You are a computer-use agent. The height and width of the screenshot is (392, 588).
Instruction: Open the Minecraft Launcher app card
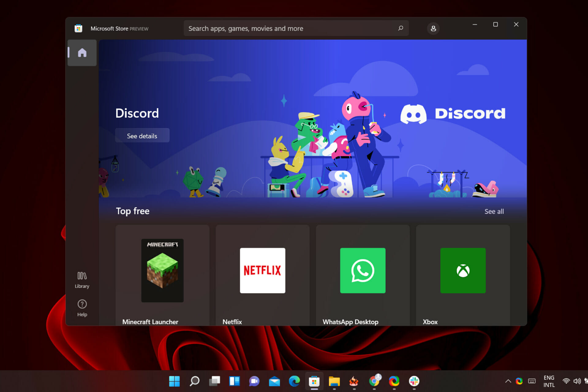[162, 275]
